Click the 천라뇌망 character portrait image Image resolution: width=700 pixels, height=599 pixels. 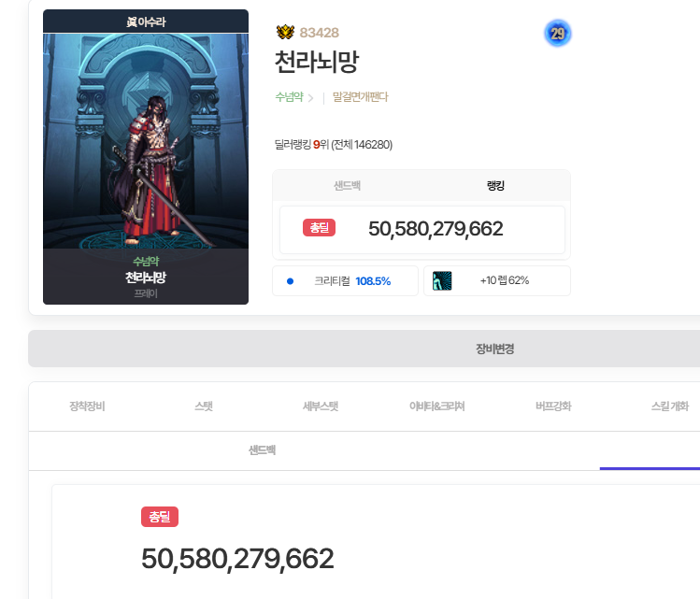(146, 140)
